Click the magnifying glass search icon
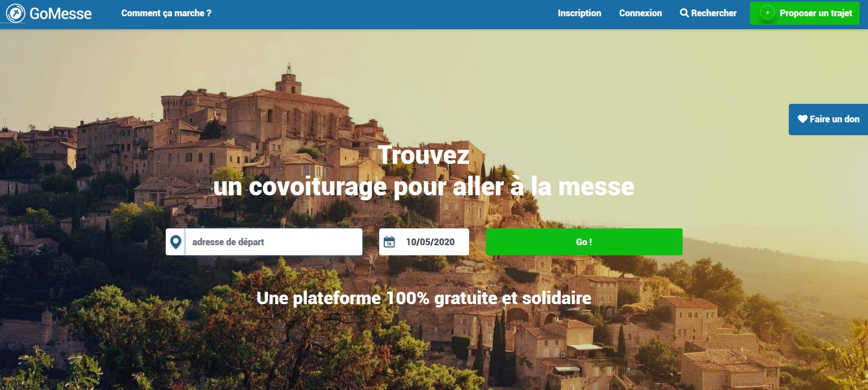This screenshot has width=868, height=390. click(684, 13)
